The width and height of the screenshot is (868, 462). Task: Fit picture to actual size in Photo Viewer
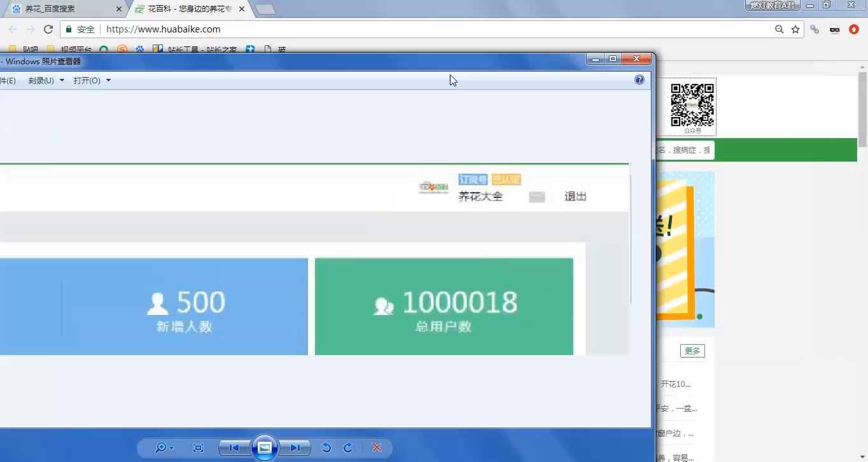point(198,448)
